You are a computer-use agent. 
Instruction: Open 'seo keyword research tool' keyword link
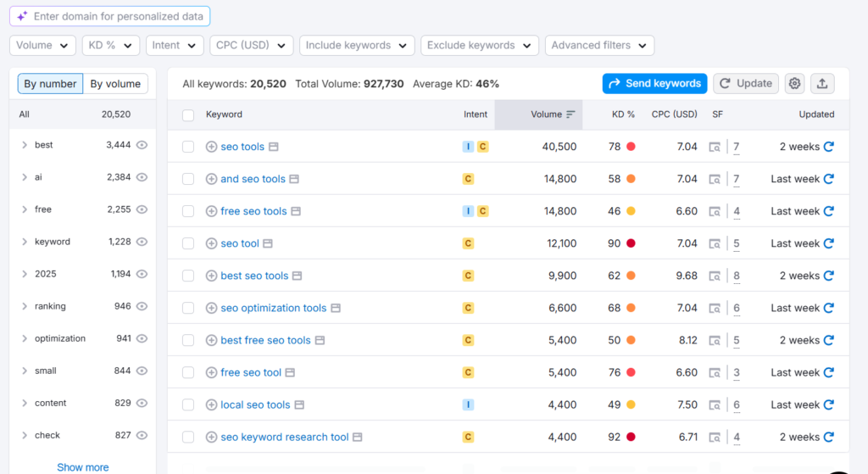point(285,437)
